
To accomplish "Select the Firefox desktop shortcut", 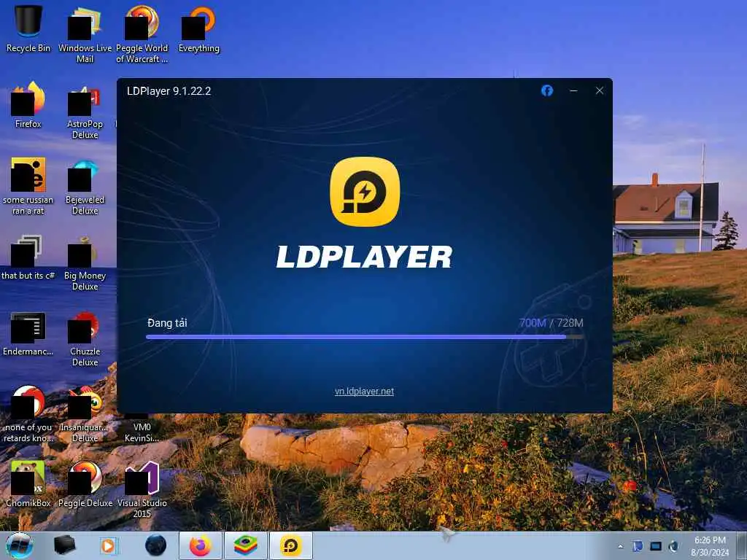I will tap(28, 105).
